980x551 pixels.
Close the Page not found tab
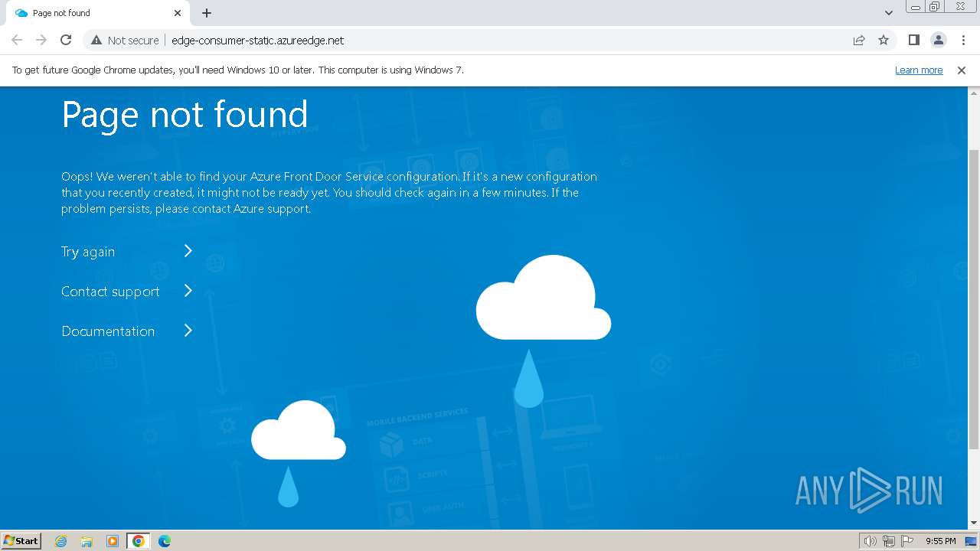pos(178,13)
